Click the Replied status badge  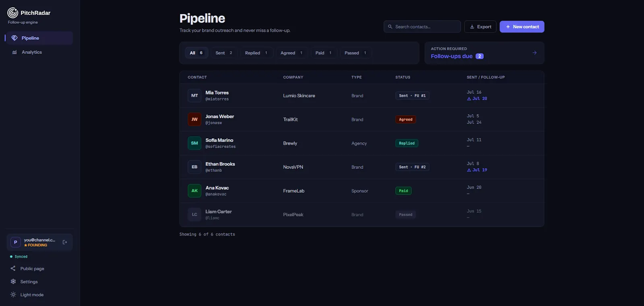click(x=407, y=143)
